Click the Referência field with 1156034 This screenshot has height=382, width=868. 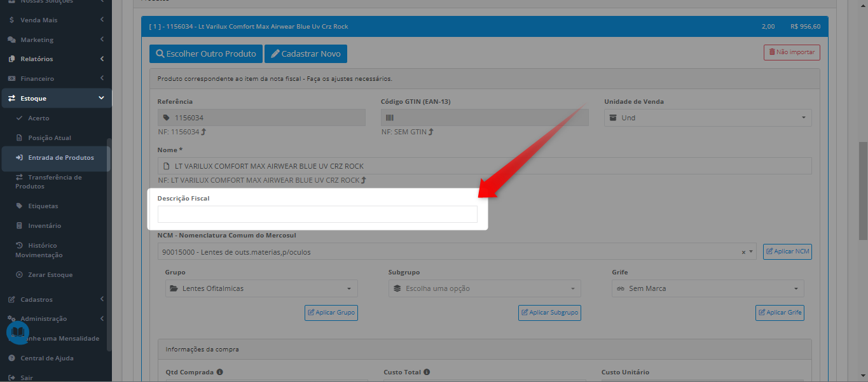tap(261, 118)
